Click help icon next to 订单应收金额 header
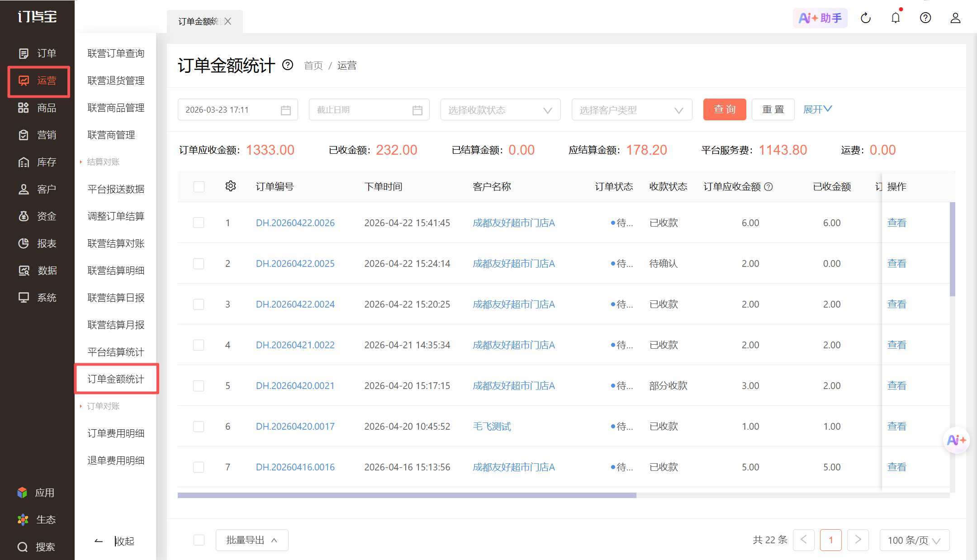This screenshot has height=560, width=977. click(768, 186)
